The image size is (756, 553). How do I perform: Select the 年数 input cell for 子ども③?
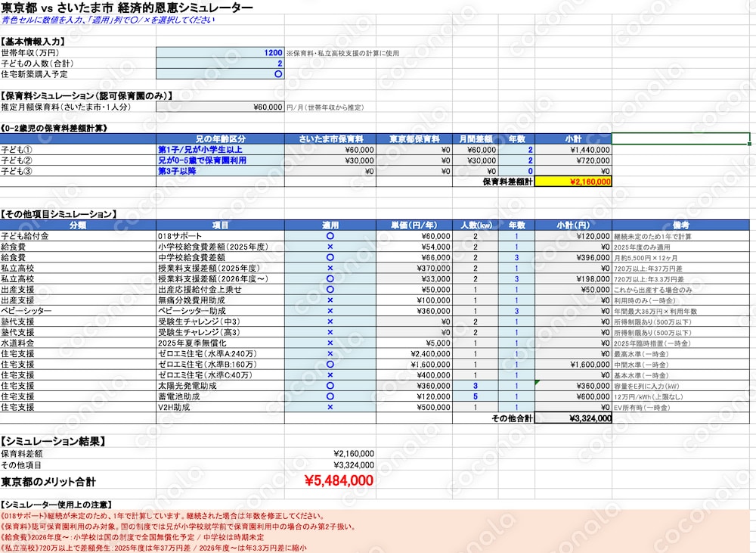click(516, 171)
